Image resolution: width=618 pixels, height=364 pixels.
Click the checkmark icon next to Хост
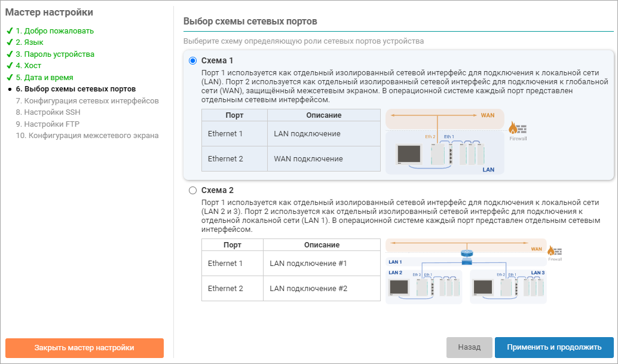coord(10,66)
